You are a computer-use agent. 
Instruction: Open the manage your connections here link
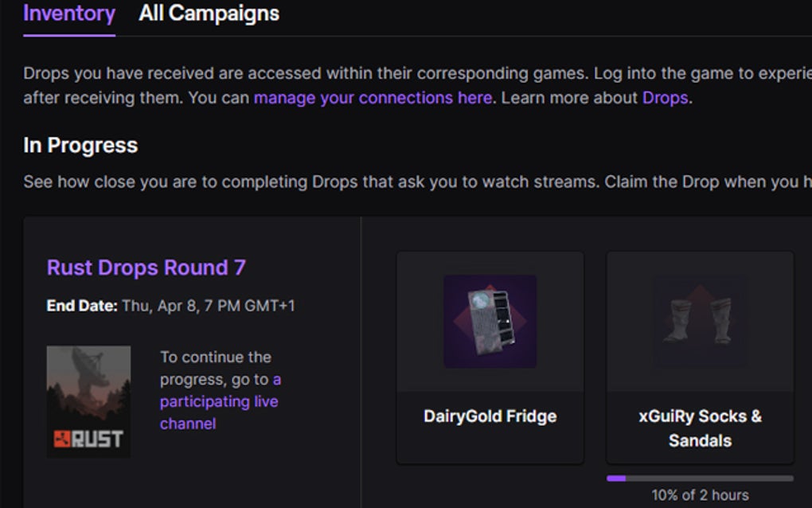tap(370, 98)
